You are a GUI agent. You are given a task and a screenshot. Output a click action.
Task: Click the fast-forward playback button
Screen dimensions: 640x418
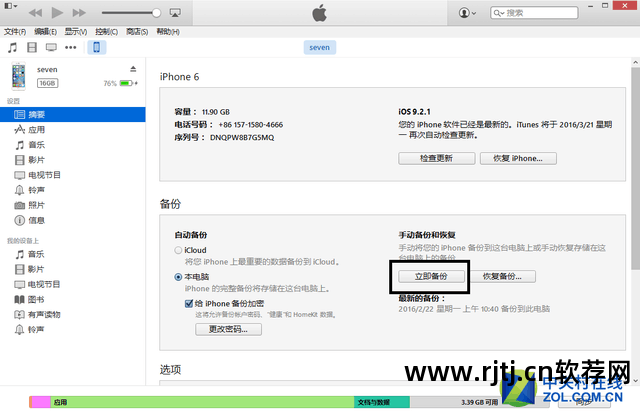79,13
